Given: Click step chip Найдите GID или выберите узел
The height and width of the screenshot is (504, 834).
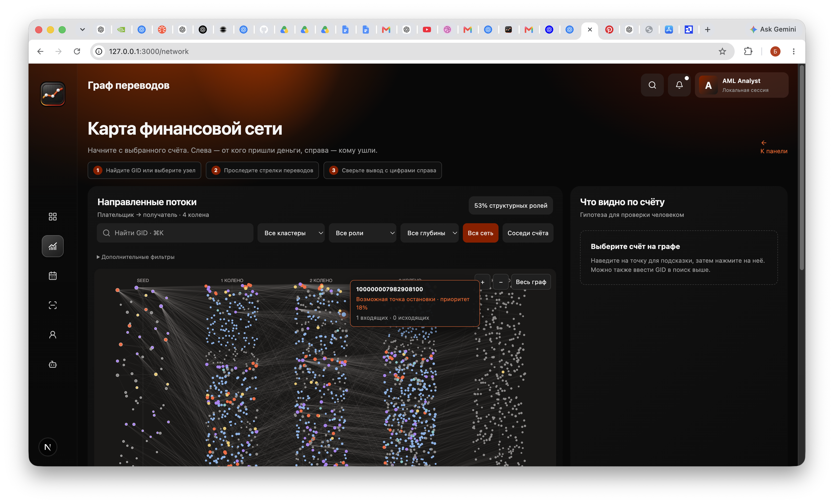Looking at the screenshot, I should pos(144,170).
